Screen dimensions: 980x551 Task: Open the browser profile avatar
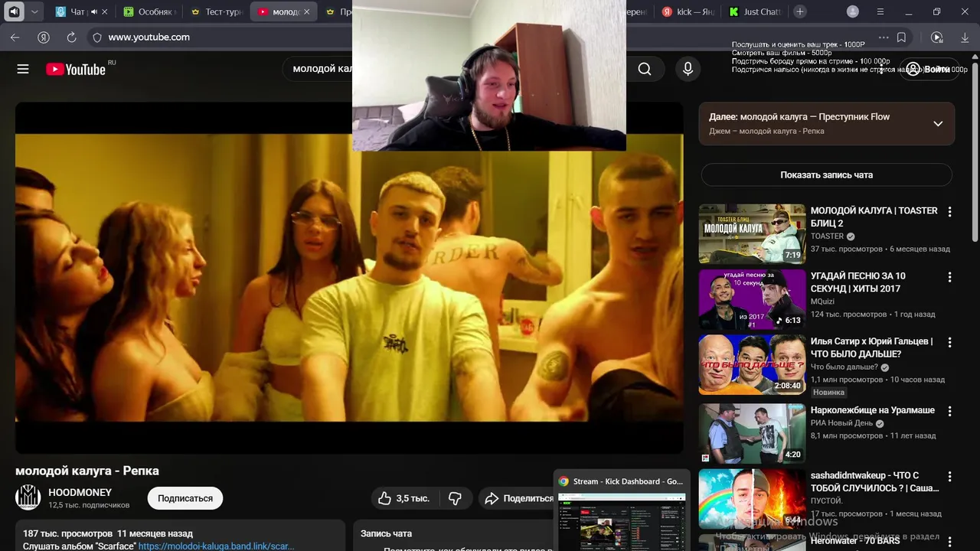point(853,11)
